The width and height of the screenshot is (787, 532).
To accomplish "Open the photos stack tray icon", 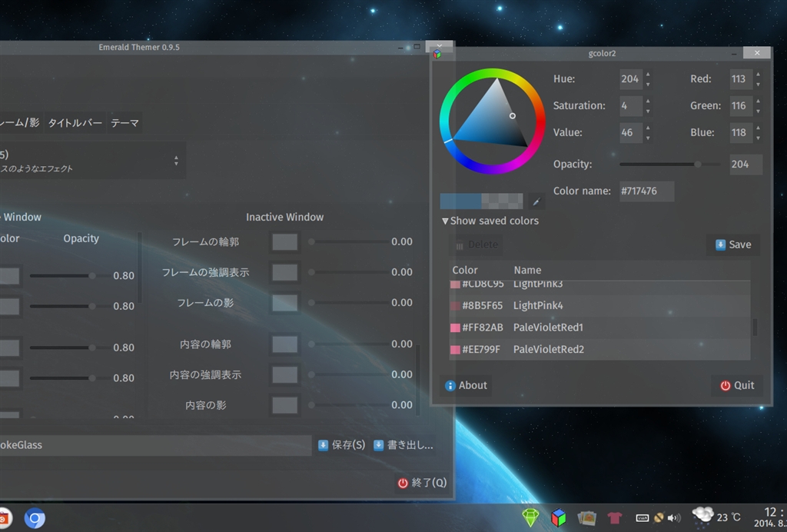I will pos(586,517).
